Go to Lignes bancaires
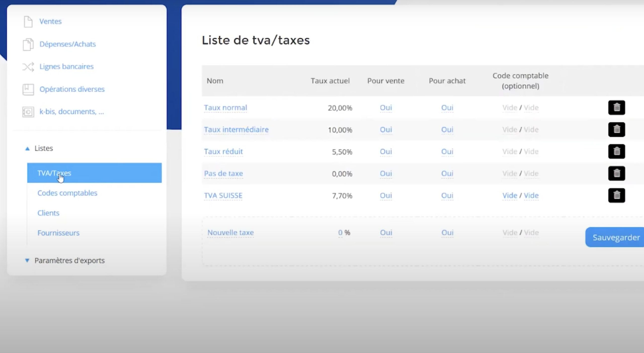Image resolution: width=644 pixels, height=353 pixels. coord(66,66)
